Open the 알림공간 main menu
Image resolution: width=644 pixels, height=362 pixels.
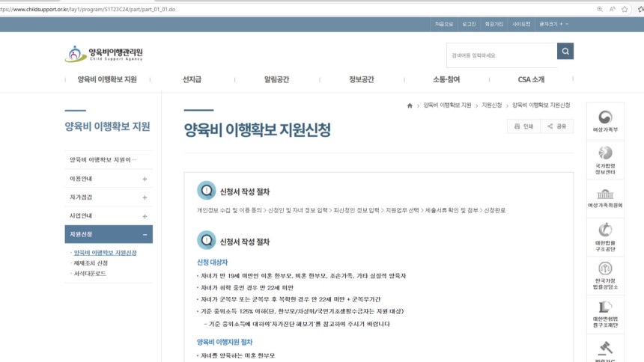[x=276, y=79]
